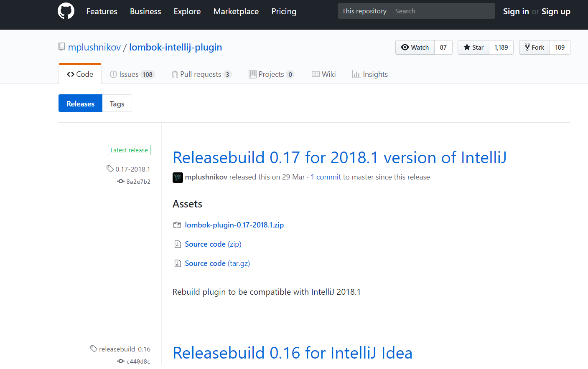This screenshot has height=369, width=588.
Task: Open mplushnikov user profile link
Action: [x=94, y=47]
